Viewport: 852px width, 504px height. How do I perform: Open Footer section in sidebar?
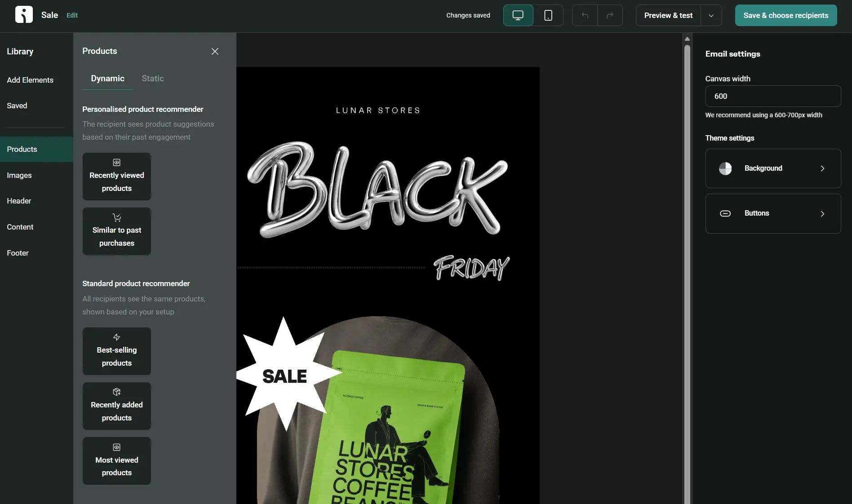click(18, 253)
